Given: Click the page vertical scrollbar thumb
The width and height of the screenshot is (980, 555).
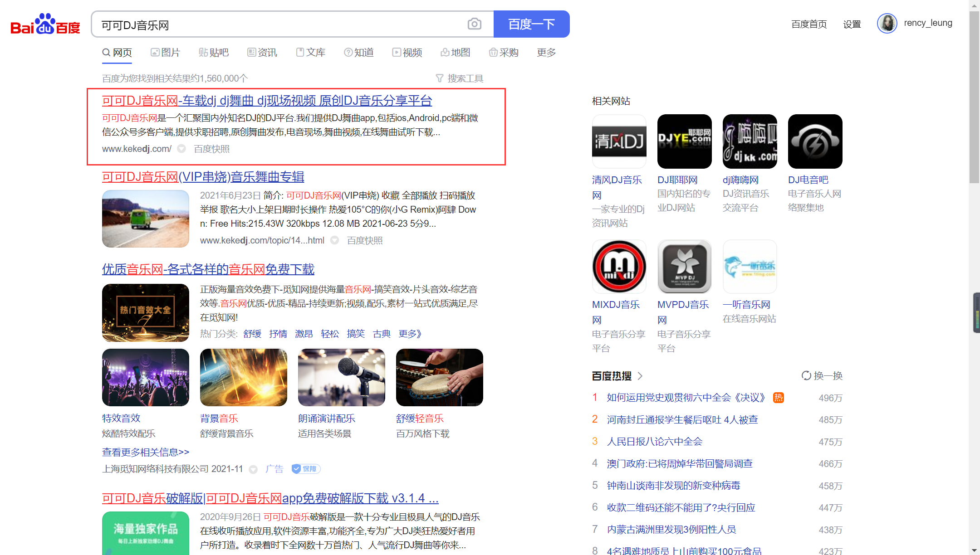Looking at the screenshot, I should click(x=974, y=97).
